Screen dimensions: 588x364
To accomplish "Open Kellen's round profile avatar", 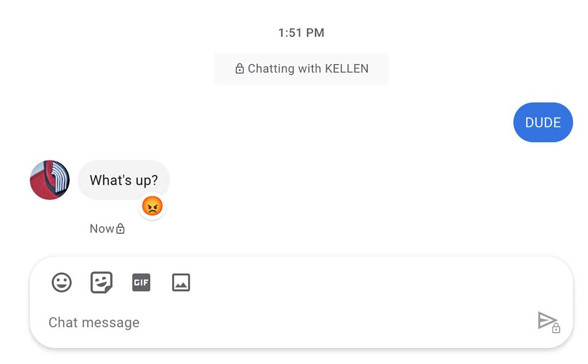I will (x=50, y=180).
